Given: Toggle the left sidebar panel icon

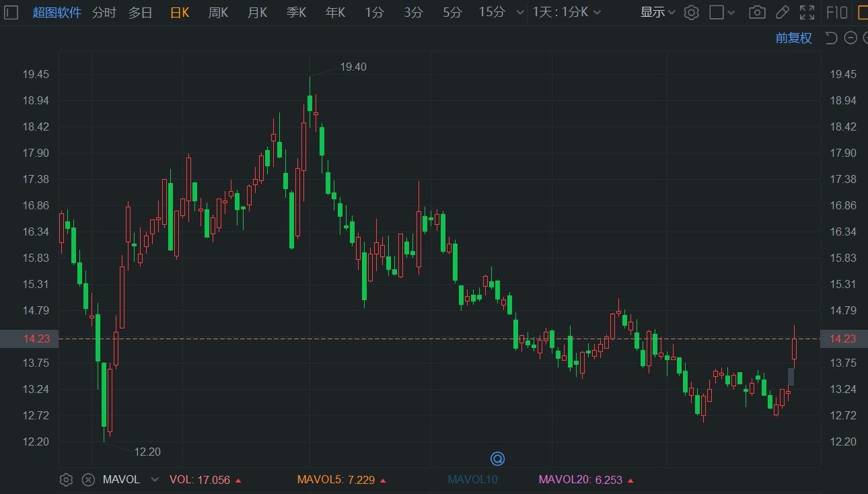Looking at the screenshot, I should [x=11, y=12].
